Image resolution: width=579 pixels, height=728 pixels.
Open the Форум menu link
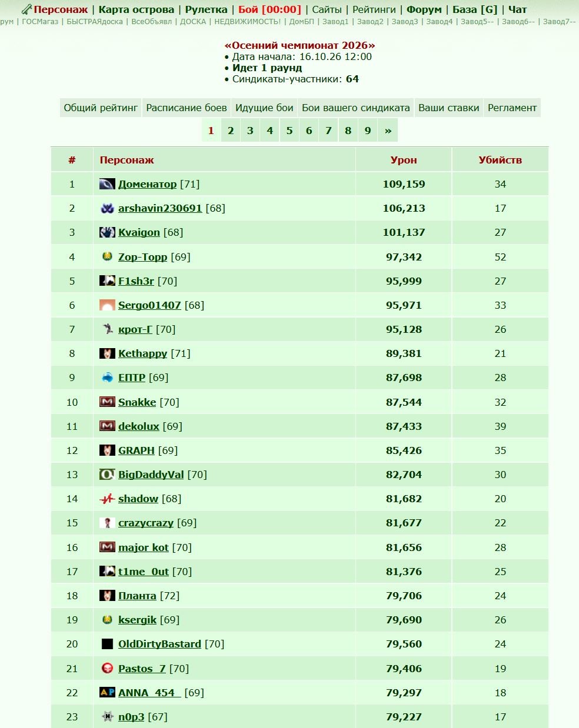pos(424,9)
